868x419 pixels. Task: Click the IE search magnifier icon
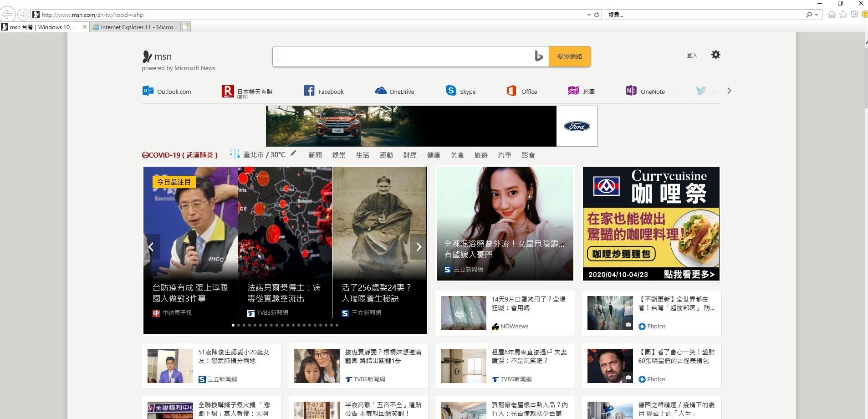tap(809, 15)
